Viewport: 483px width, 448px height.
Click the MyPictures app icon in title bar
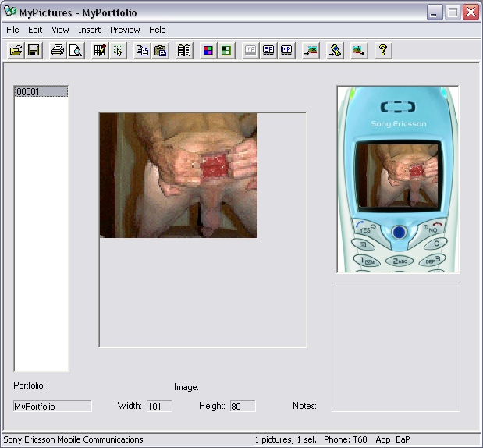coord(10,12)
